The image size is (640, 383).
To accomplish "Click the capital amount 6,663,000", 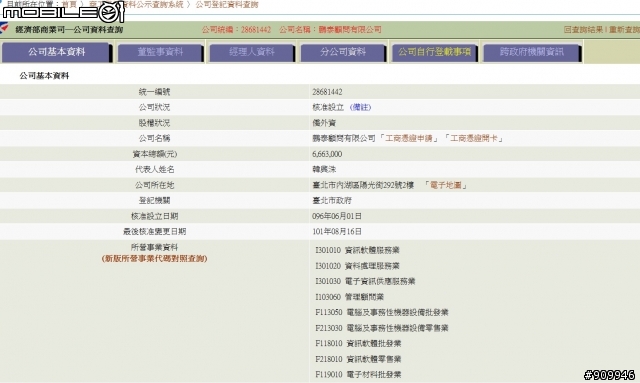I will pos(327,154).
